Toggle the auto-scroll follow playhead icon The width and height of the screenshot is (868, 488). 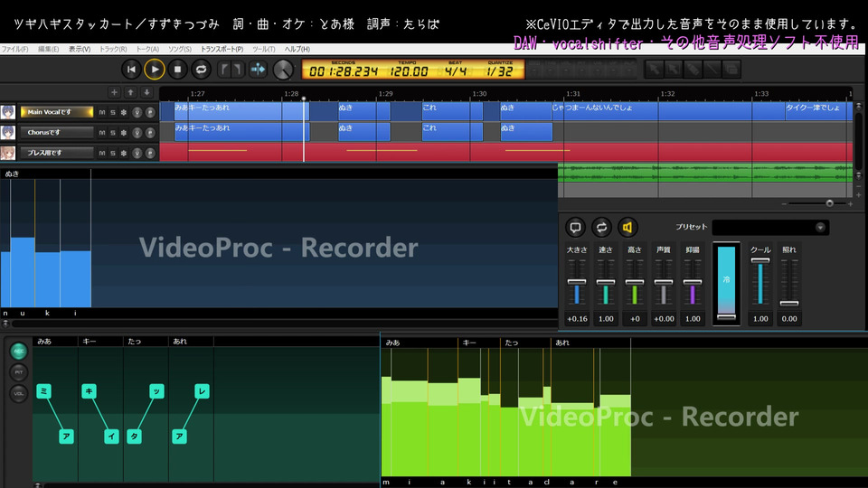coord(258,70)
